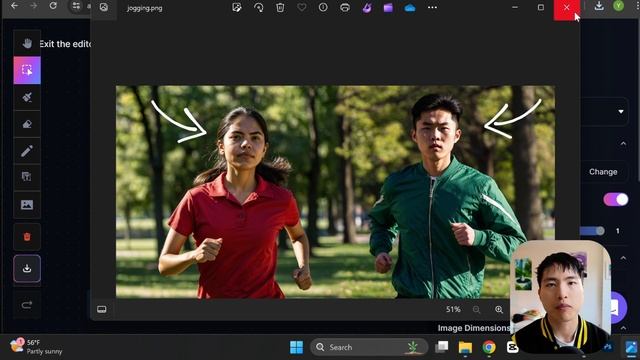This screenshot has width=640, height=360.
Task: Open Google Chrome from the taskbar
Action: [x=489, y=347]
